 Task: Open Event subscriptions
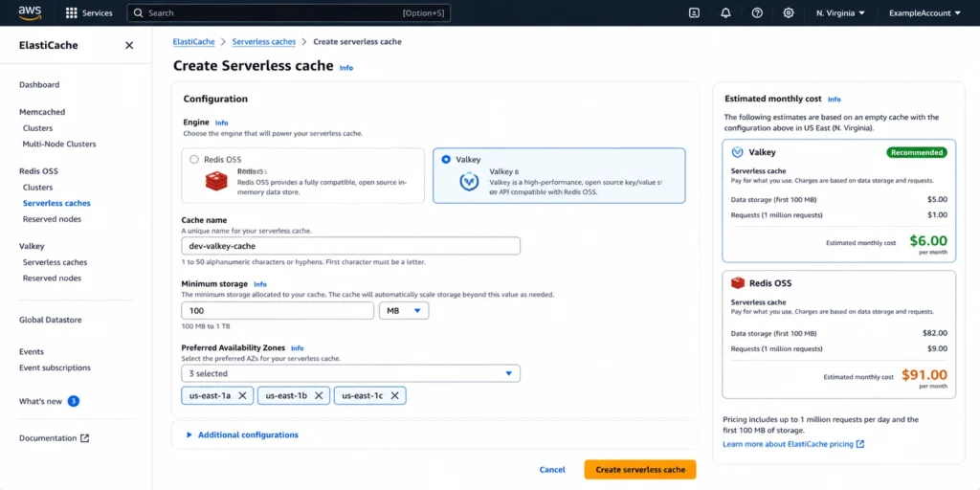click(x=55, y=367)
